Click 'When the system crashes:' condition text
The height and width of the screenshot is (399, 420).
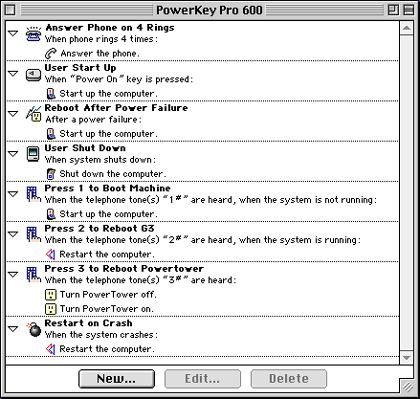(101, 335)
